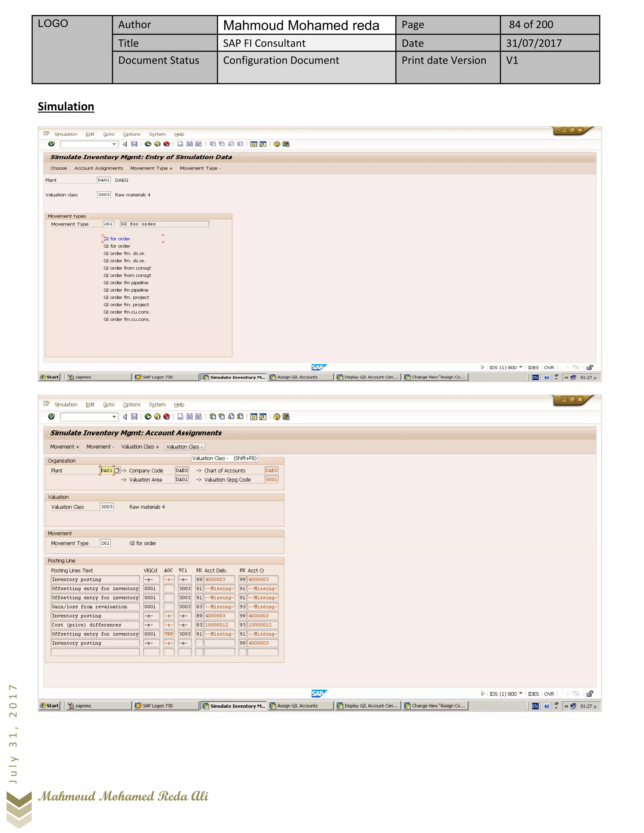Click the Movement Type + button
The height and width of the screenshot is (833, 644).
152,168
